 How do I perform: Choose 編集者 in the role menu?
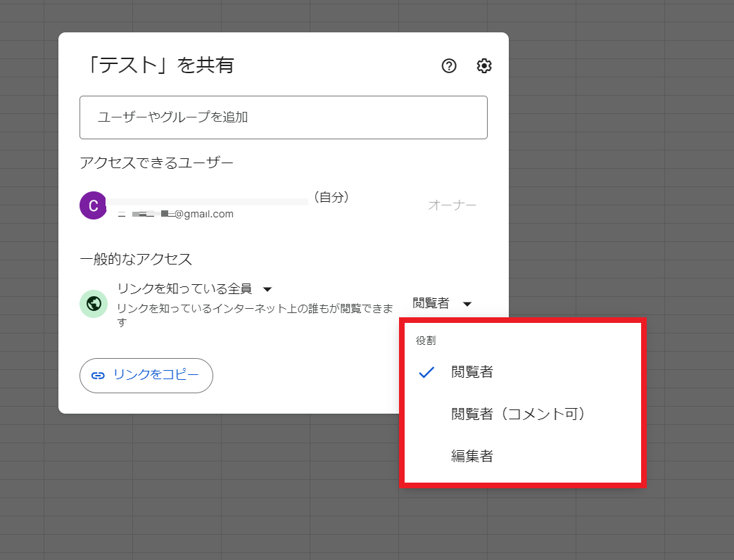[x=472, y=457]
